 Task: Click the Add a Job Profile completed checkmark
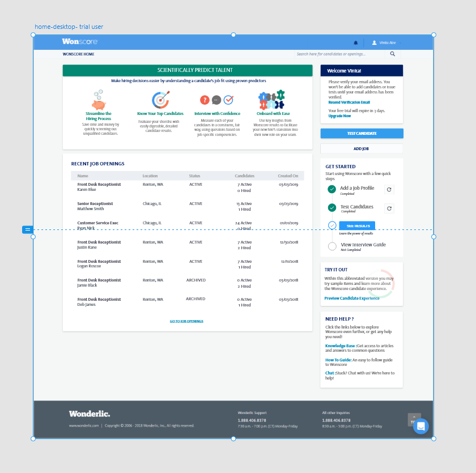(x=332, y=189)
